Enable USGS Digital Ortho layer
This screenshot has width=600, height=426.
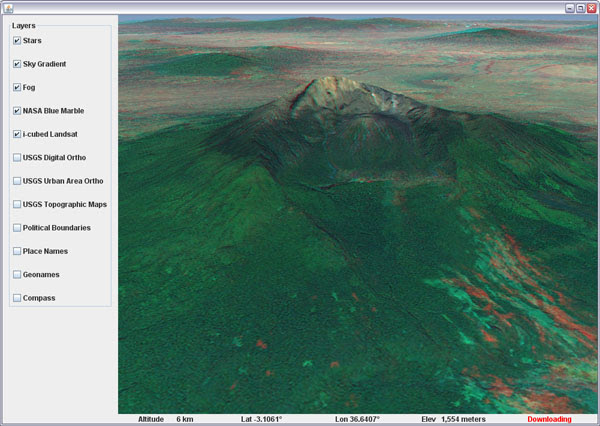pyautogui.click(x=17, y=157)
